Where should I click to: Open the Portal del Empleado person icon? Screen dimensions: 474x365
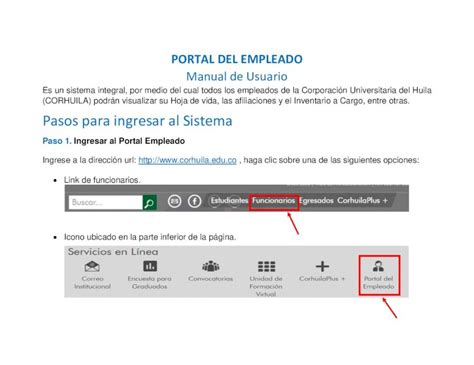[378, 266]
